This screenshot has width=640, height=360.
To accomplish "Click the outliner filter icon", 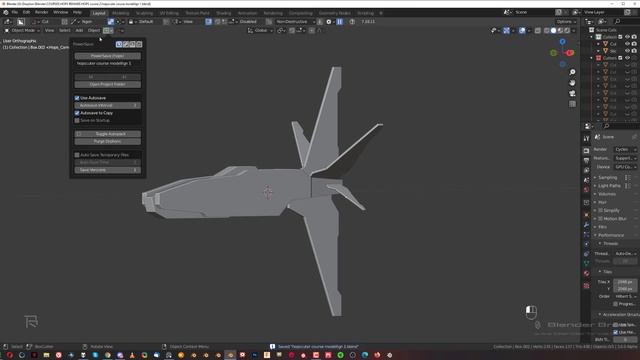I will (x=602, y=21).
